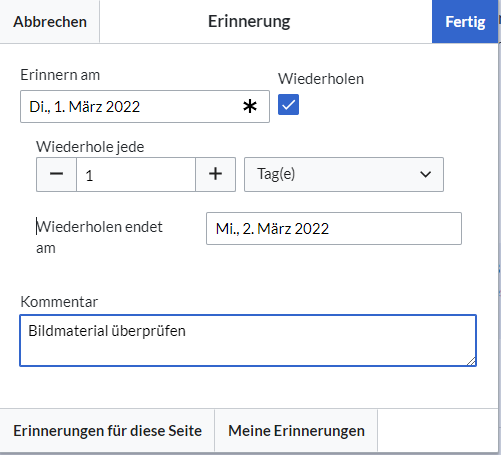This screenshot has width=501, height=455.
Task: Decrease repeat interval with minus button
Action: pyautogui.click(x=56, y=174)
